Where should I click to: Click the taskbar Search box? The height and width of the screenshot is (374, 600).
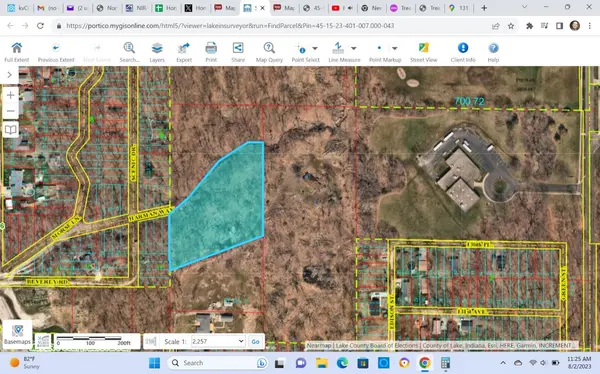219,363
